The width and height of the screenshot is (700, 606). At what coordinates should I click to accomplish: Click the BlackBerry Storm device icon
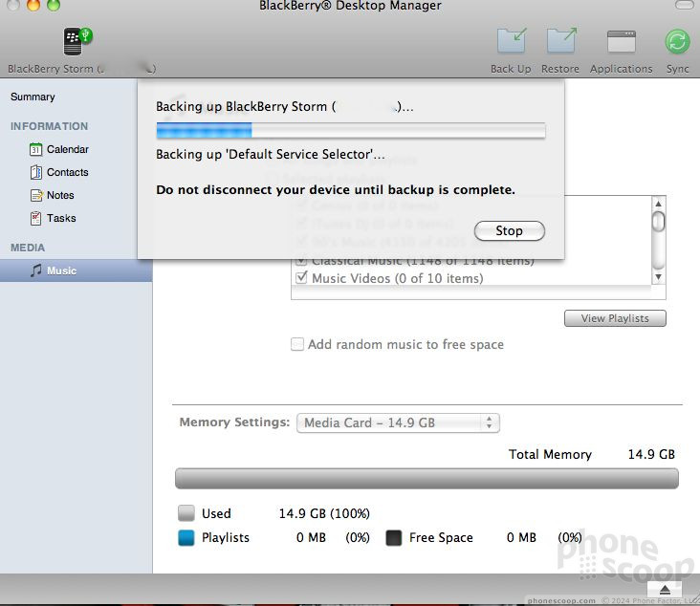point(77,41)
